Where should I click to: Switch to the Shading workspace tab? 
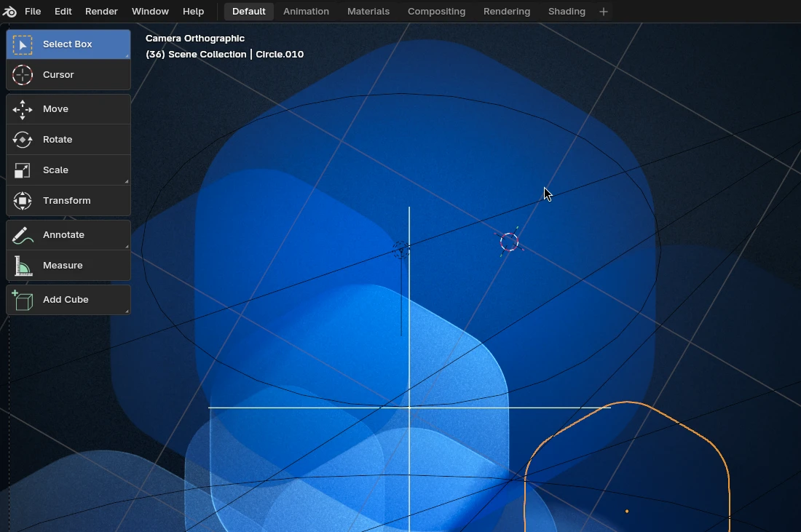coord(567,11)
